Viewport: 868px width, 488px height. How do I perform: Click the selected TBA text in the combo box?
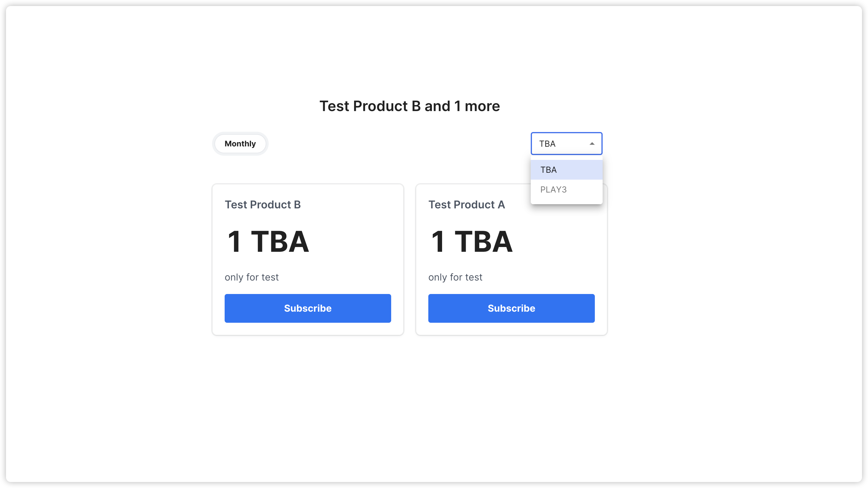[x=547, y=144]
